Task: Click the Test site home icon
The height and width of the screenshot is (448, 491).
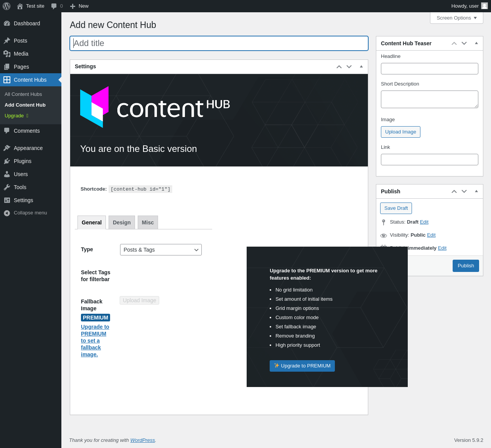Action: [20, 6]
